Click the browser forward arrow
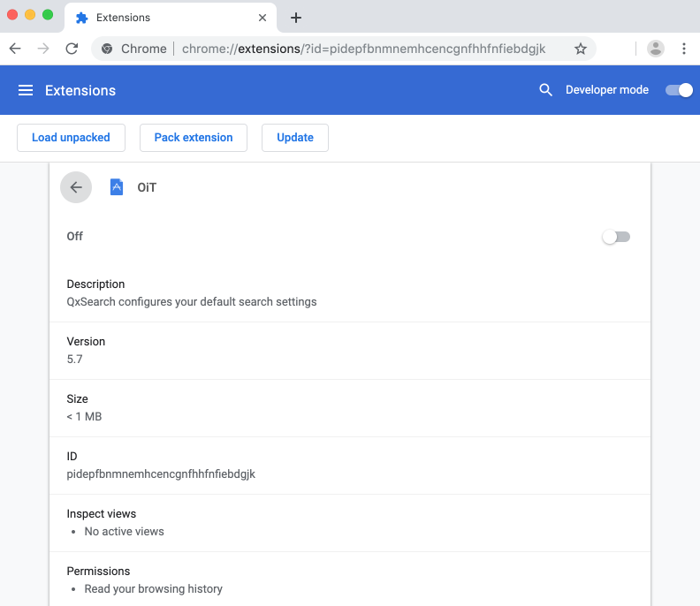 [x=43, y=49]
